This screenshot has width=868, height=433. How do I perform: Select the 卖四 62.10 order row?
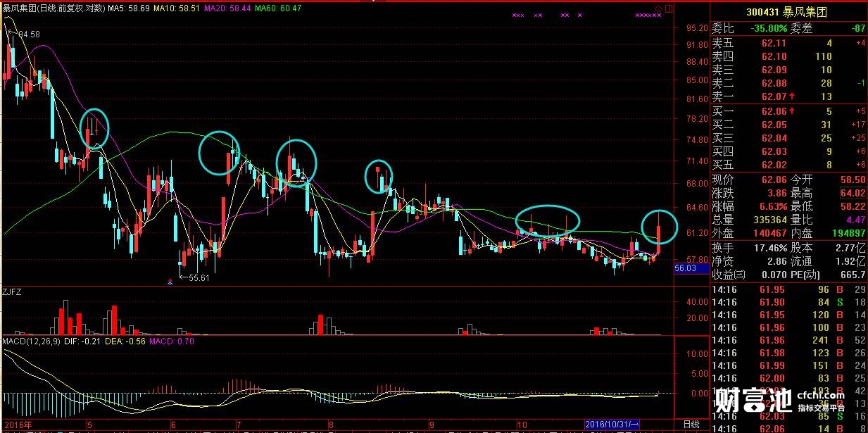(x=789, y=56)
